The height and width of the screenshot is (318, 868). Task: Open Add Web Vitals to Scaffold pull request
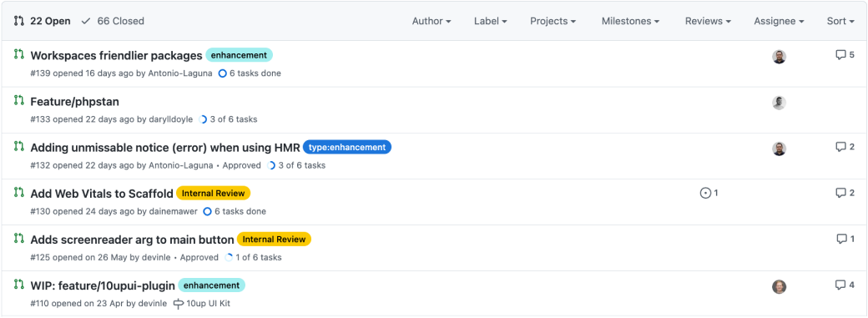[102, 194]
